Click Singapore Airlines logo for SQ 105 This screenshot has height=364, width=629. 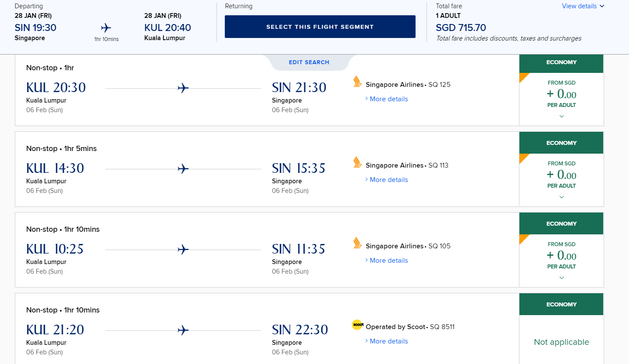pos(357,243)
